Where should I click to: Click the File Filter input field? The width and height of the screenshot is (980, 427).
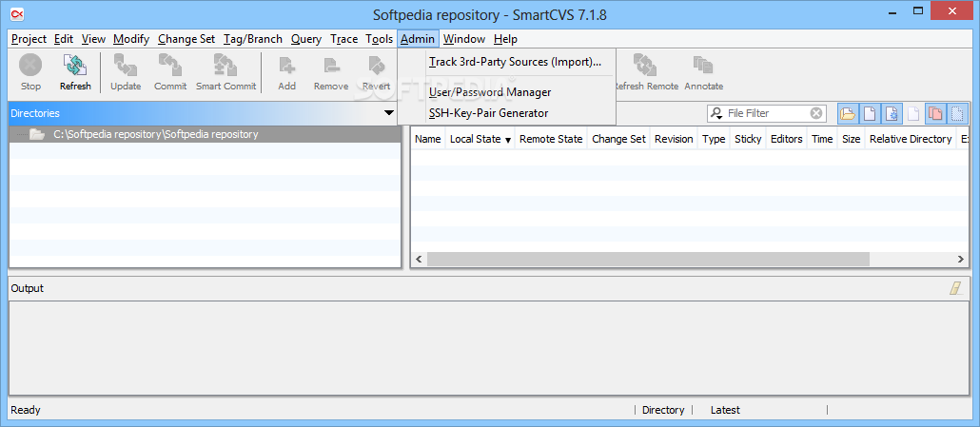click(768, 113)
